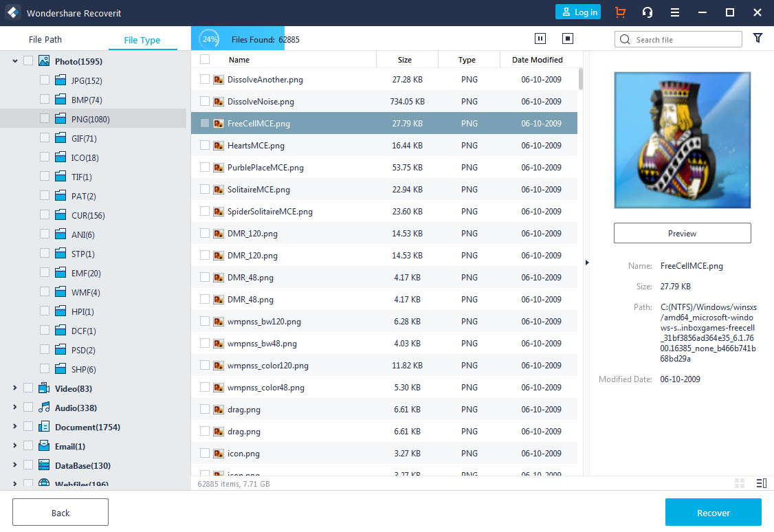Expand the DataBase(130) category
This screenshot has height=532, width=774.
pyautogui.click(x=15, y=465)
